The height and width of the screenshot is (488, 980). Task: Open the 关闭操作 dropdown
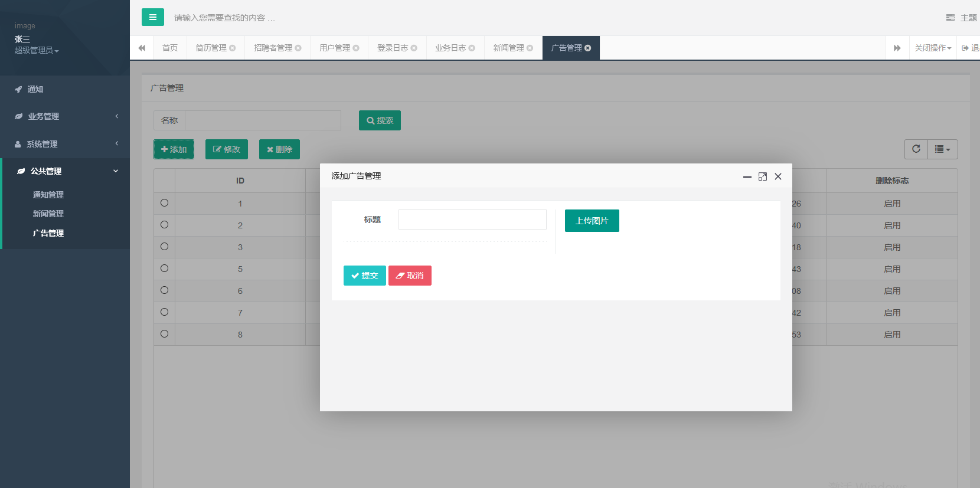[x=932, y=48]
